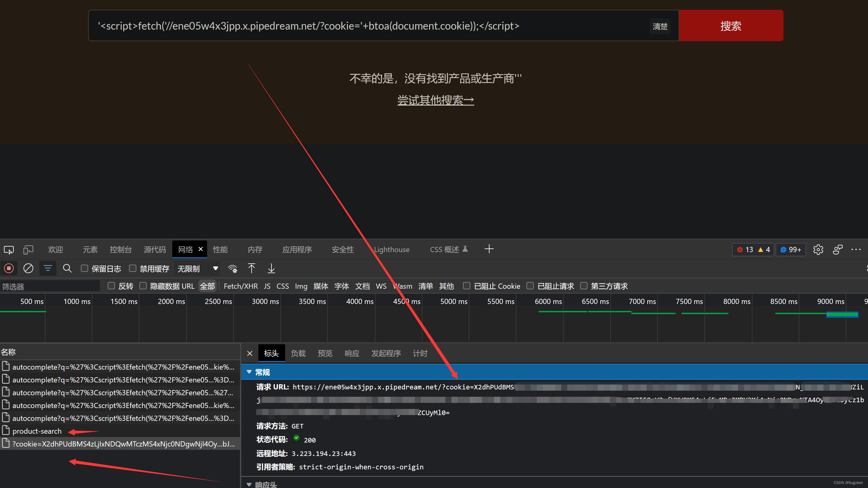This screenshot has width=868, height=488.
Task: Check the 第三方请求 checkbox
Action: (x=584, y=286)
